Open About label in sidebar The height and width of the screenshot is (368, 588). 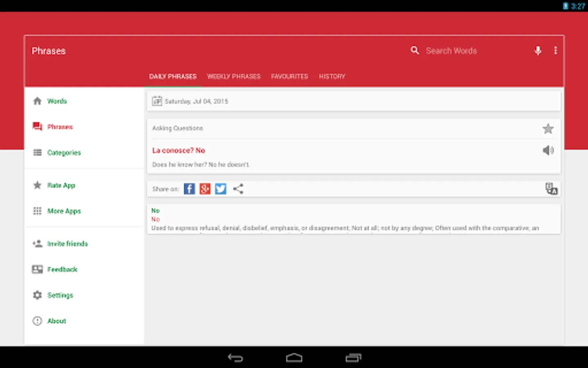pyautogui.click(x=57, y=321)
